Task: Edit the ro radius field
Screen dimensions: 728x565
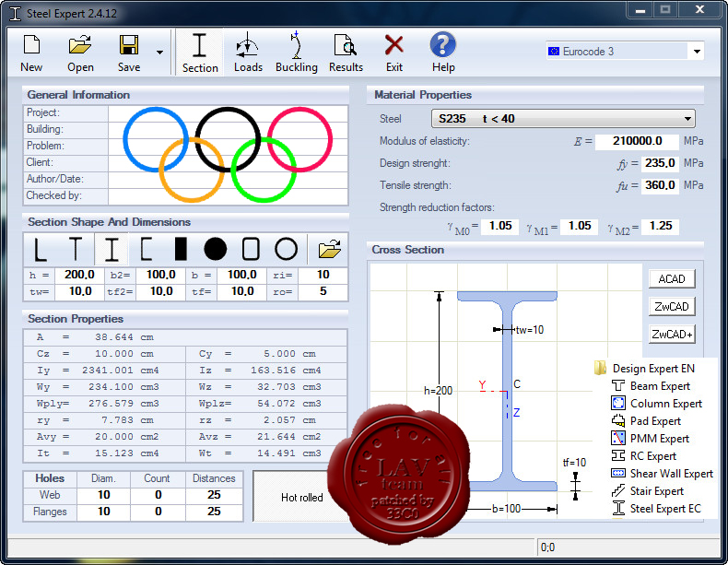Action: 323,291
